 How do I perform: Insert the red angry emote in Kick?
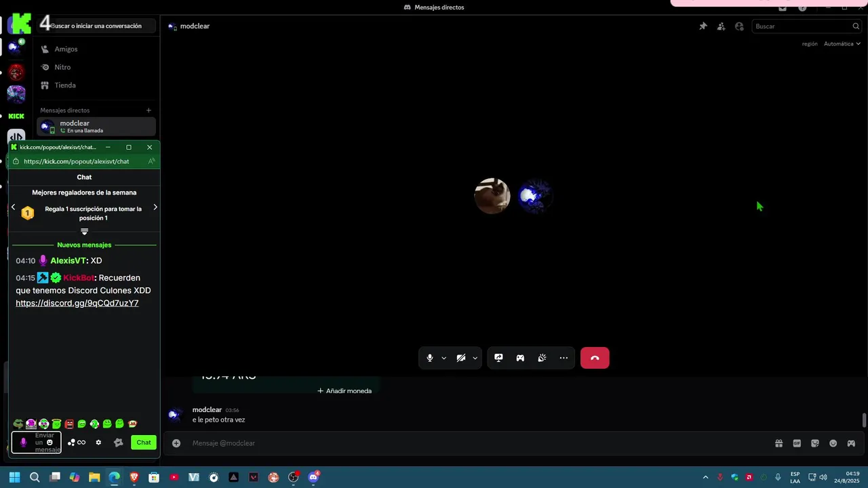(x=69, y=424)
